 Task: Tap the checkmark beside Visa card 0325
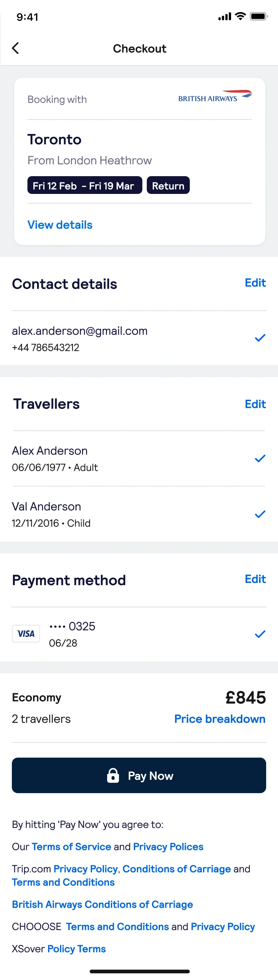pos(260,634)
